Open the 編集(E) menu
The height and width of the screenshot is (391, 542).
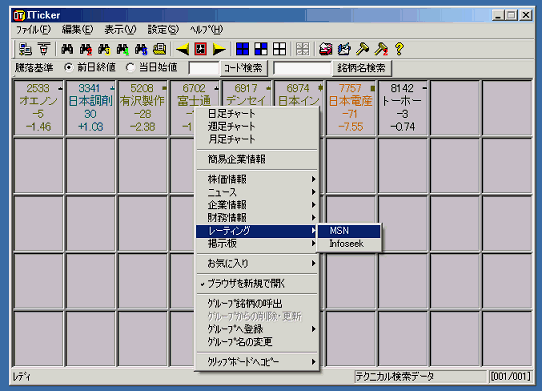[77, 30]
